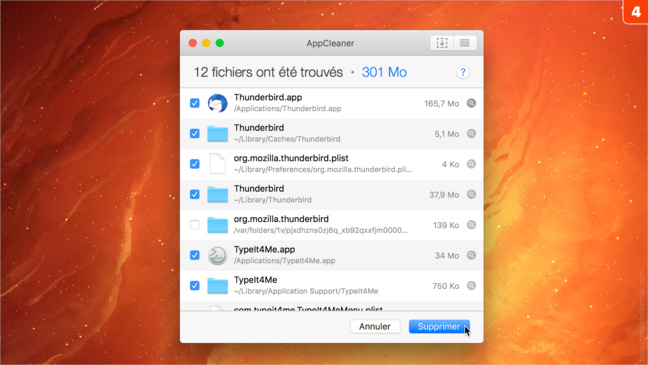Click magnifier for org.mozilla.thunderbird.plist row
648x365 pixels.
coord(471,164)
